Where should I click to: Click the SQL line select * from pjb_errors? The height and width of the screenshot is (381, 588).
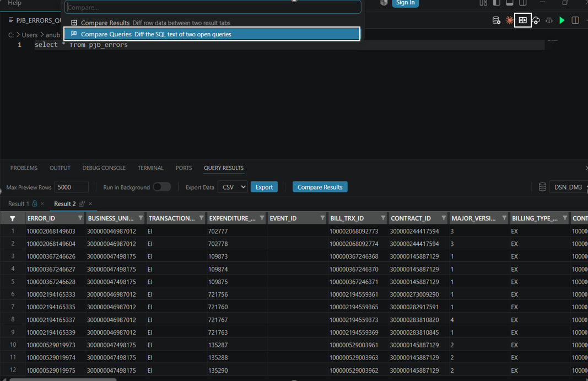point(82,45)
